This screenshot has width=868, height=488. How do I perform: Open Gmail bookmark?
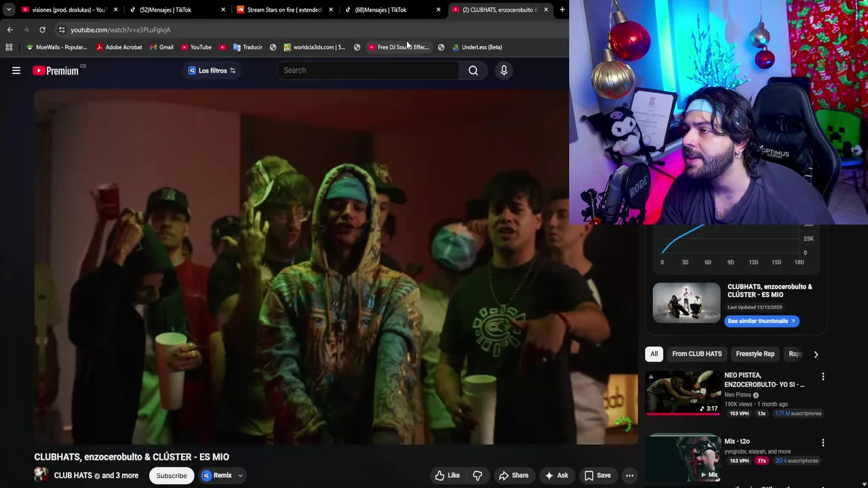click(161, 47)
